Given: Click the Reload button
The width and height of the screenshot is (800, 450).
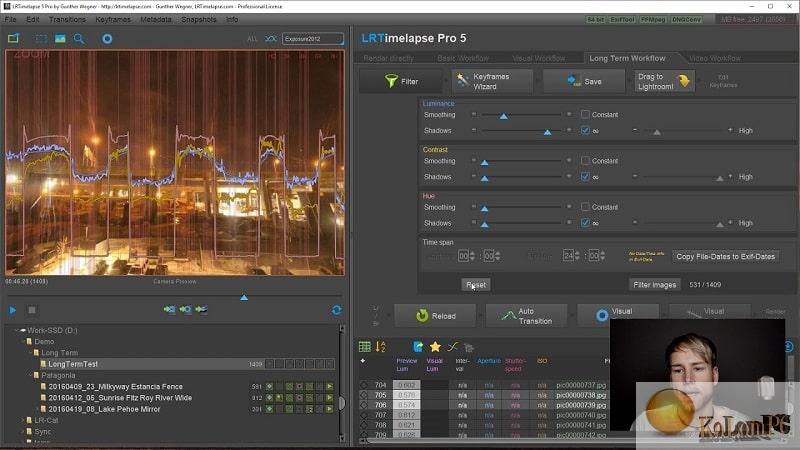Looking at the screenshot, I should tap(435, 316).
